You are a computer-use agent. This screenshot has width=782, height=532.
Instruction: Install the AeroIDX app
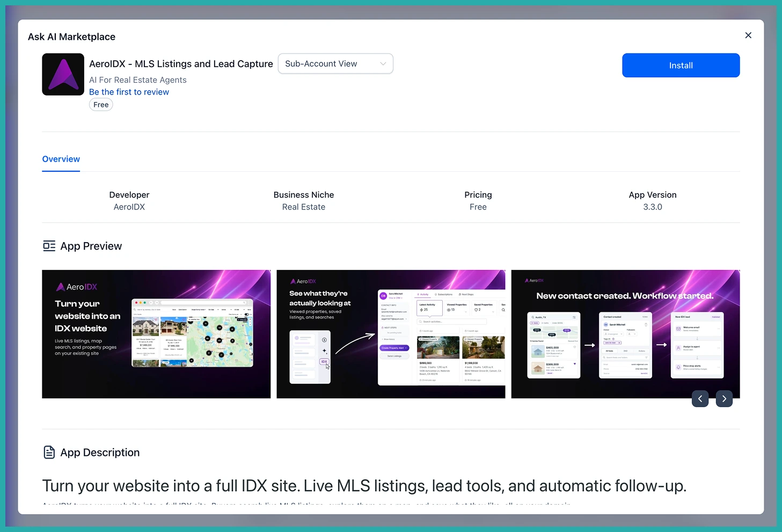coord(681,65)
